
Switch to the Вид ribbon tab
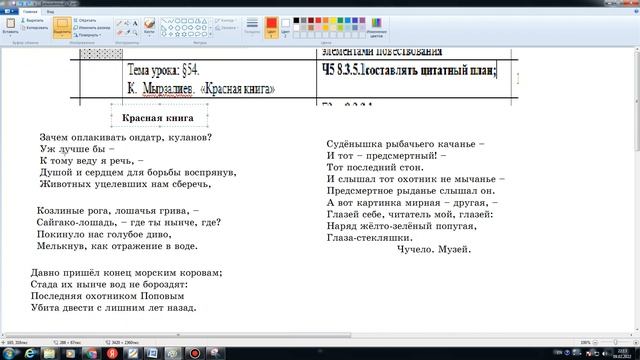tap(50, 12)
